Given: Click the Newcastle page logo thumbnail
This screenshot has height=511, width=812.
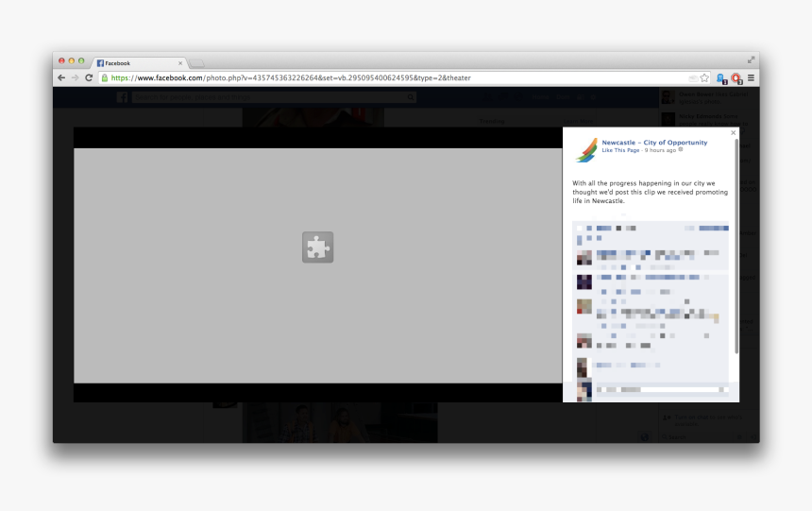Looking at the screenshot, I should click(x=586, y=150).
